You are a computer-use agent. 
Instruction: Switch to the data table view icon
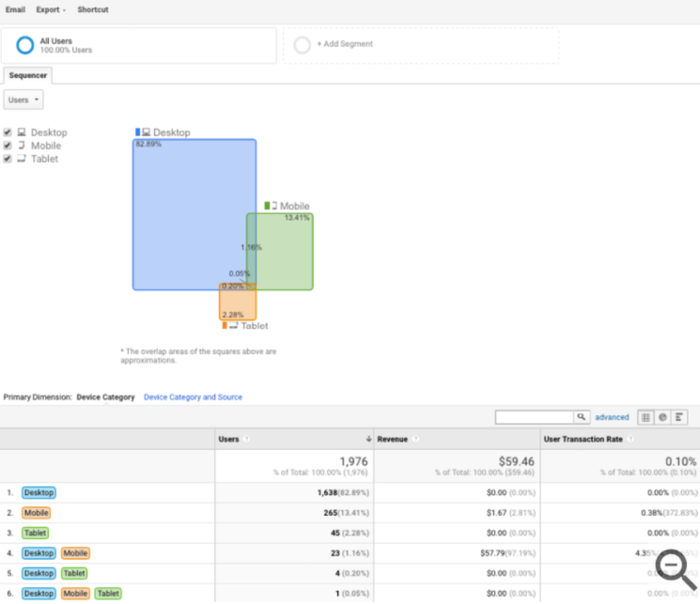tap(646, 417)
